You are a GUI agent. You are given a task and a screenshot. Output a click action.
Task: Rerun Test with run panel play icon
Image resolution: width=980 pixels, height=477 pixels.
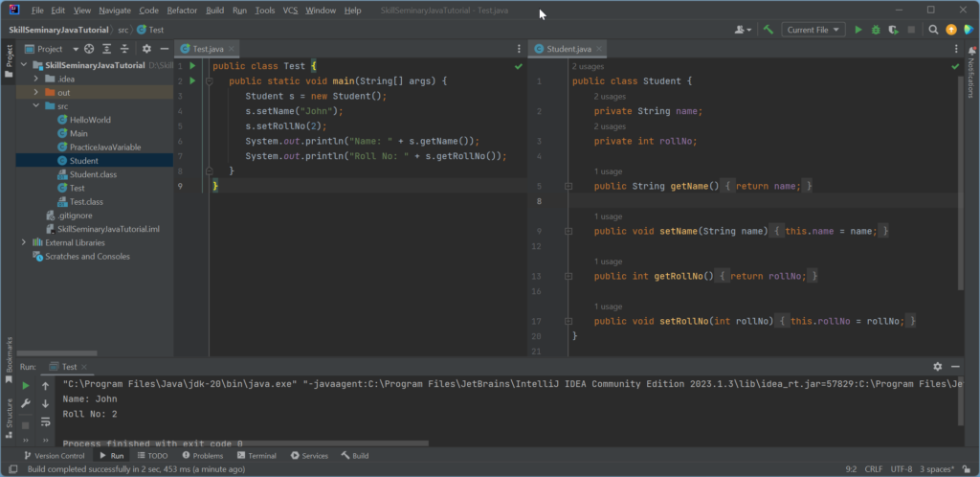(26, 386)
